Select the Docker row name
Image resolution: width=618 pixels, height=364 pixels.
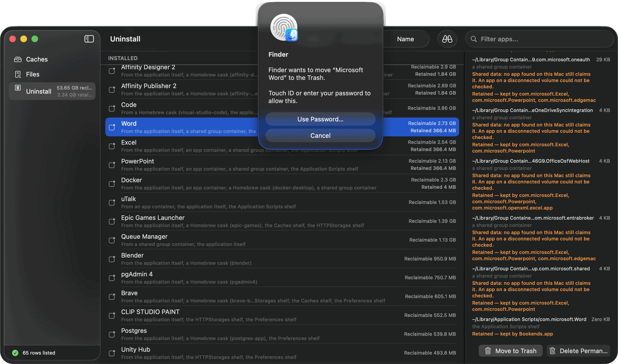(x=132, y=180)
